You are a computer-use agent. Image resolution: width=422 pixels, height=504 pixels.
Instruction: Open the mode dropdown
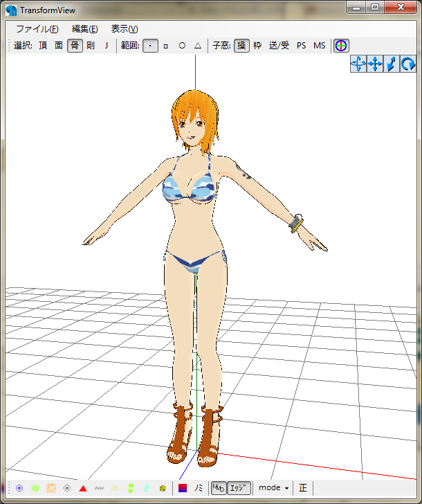(x=274, y=488)
